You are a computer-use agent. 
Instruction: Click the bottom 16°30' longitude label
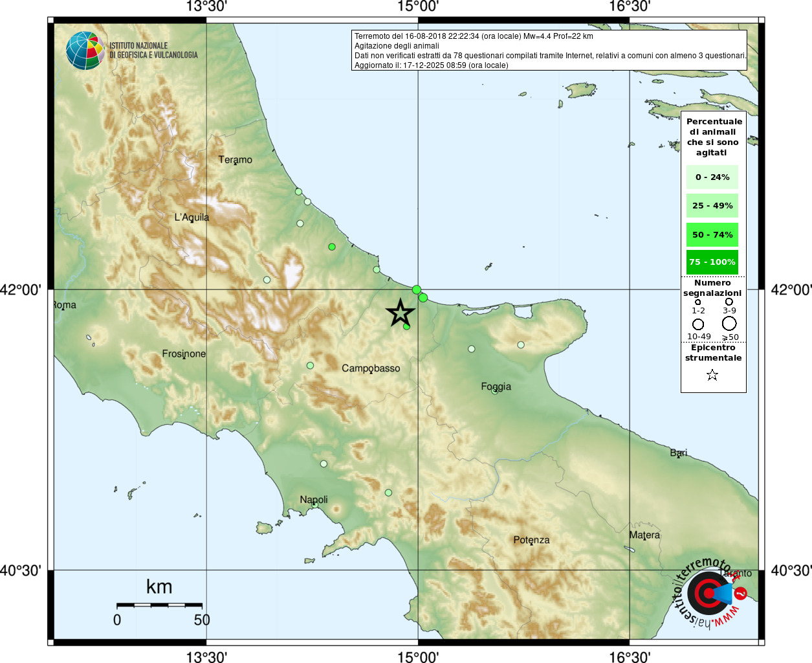point(630,657)
